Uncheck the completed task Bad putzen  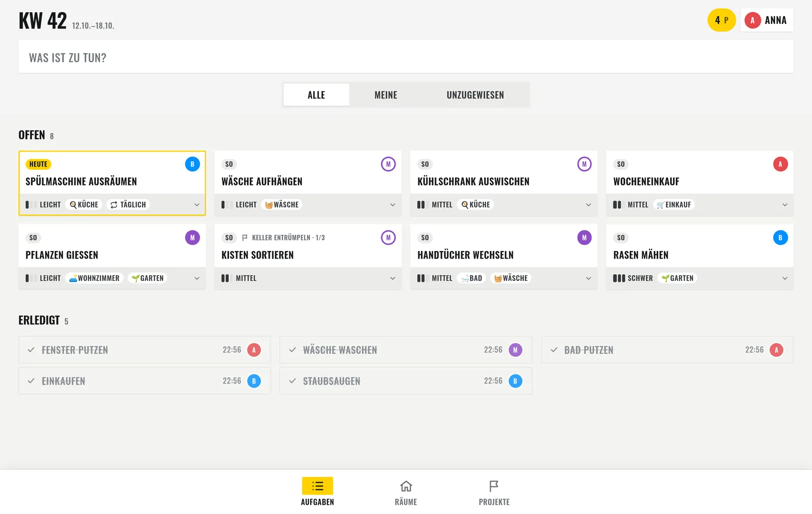tap(554, 350)
